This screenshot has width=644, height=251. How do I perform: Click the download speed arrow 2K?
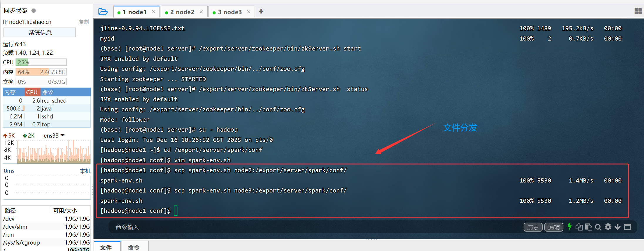tap(28, 135)
